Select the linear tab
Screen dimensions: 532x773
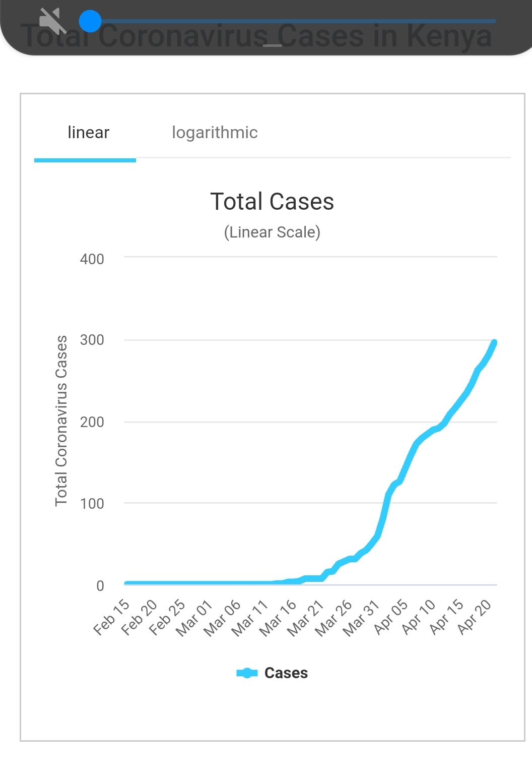(x=88, y=133)
